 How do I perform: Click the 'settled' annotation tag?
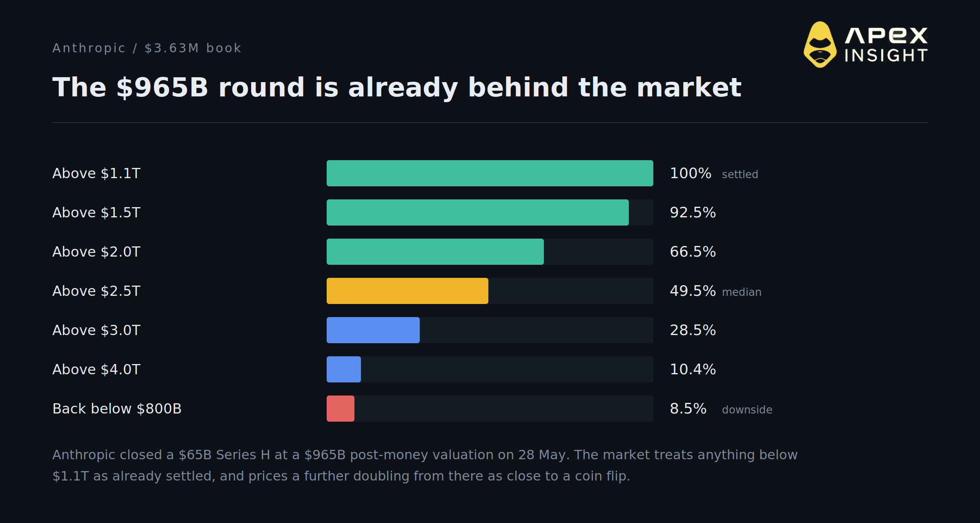click(x=740, y=174)
